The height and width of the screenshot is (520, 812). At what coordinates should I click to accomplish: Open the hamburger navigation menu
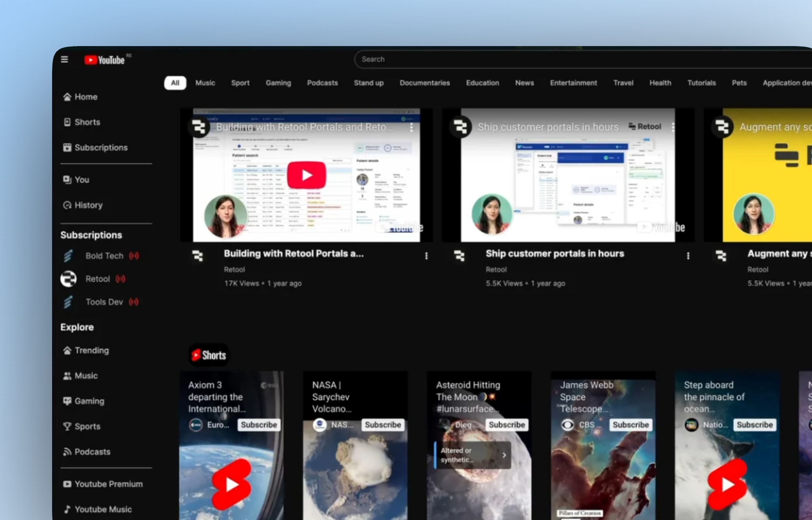64,59
